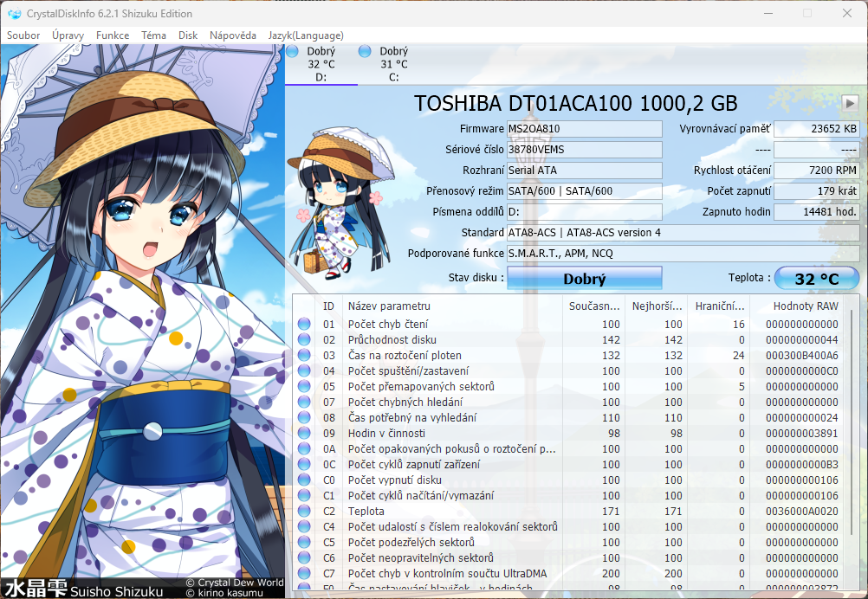Click the ID column header
The height and width of the screenshot is (599, 868).
click(x=329, y=306)
